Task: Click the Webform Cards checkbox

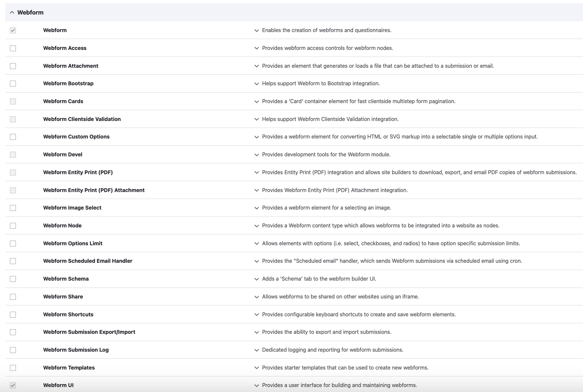Action: click(13, 101)
